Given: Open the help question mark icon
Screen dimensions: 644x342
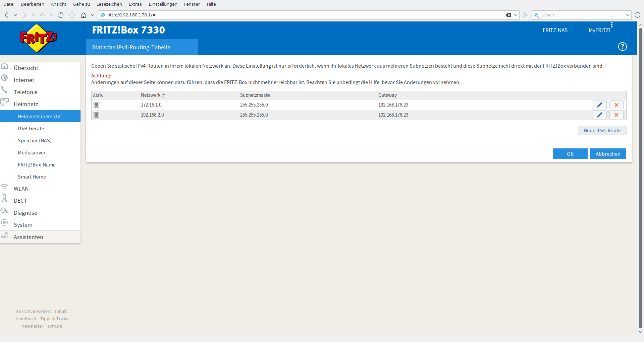Looking at the screenshot, I should (x=622, y=47).
